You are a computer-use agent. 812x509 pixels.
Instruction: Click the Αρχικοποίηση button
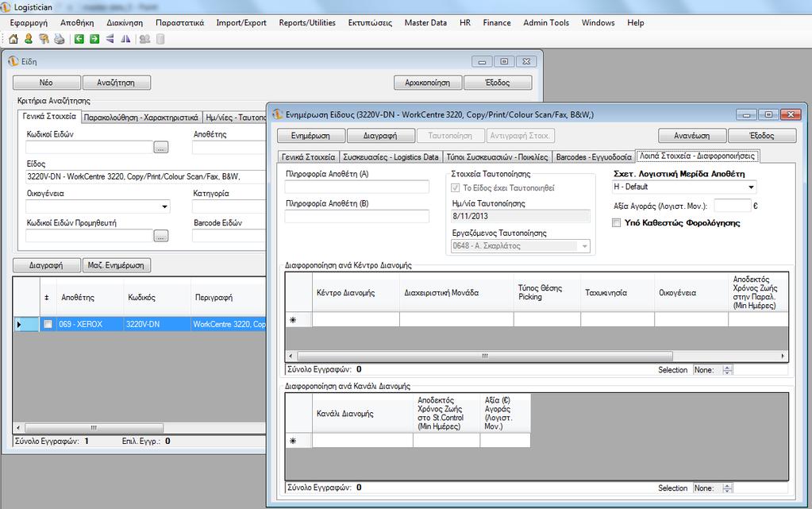pyautogui.click(x=428, y=83)
